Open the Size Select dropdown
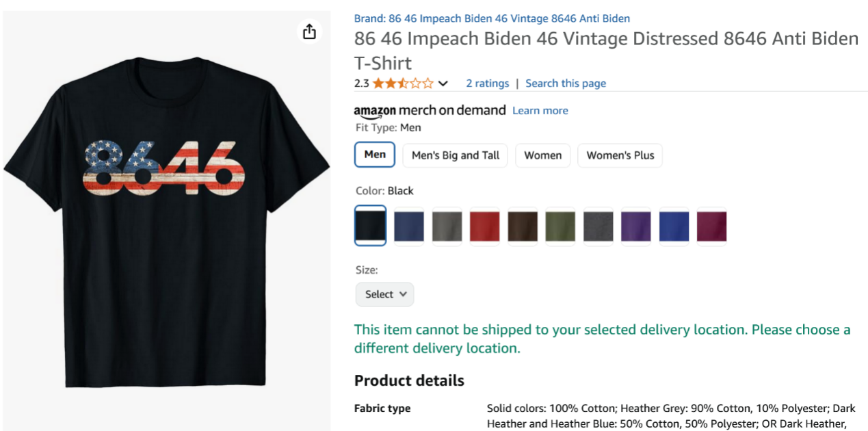 click(x=384, y=294)
